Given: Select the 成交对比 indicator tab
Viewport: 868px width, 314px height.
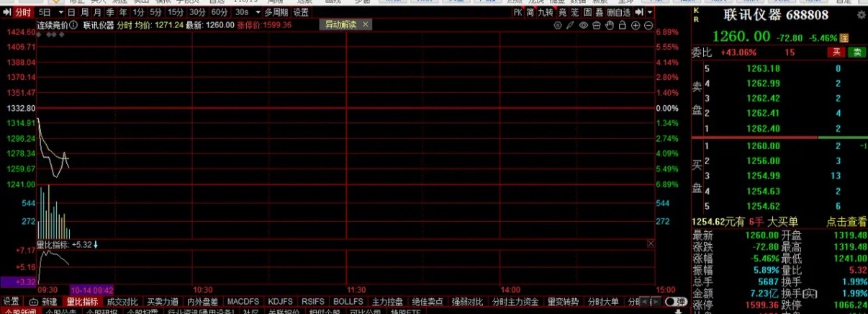Looking at the screenshot, I should [122, 301].
